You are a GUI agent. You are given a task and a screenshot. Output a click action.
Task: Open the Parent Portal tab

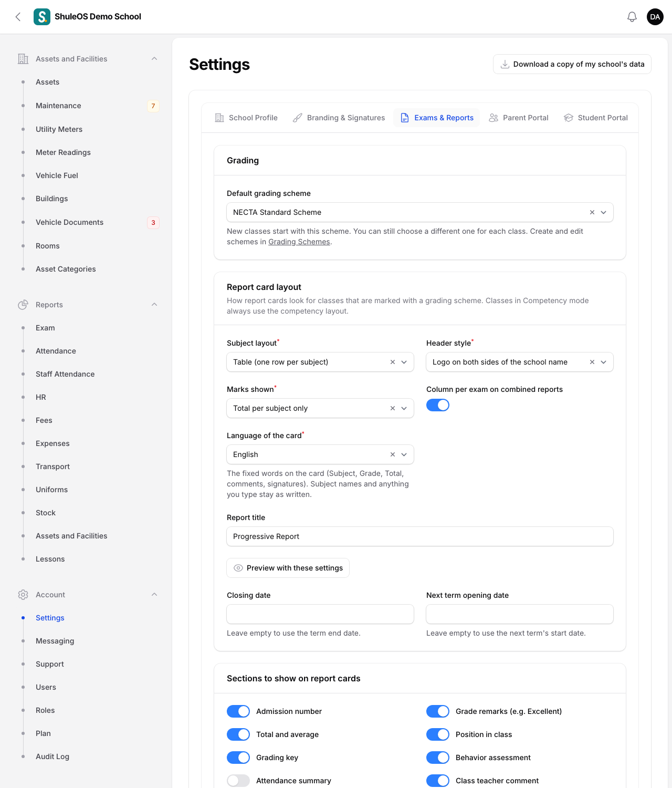click(x=519, y=118)
